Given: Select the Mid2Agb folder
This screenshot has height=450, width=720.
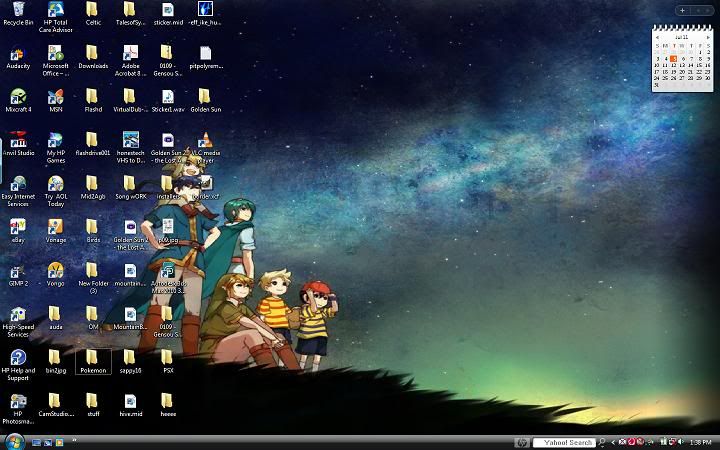Looking at the screenshot, I should [93, 188].
